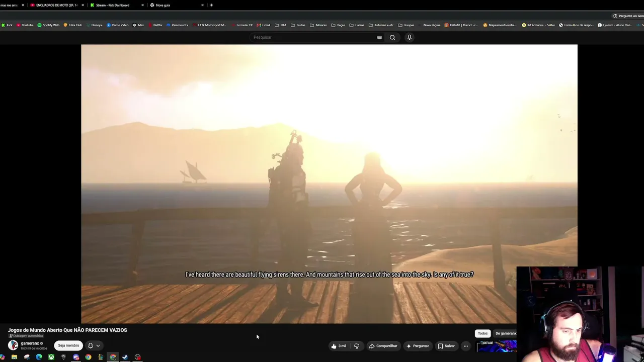Expand the Músicas bookmarks folder
The height and width of the screenshot is (362, 644).
click(318, 25)
